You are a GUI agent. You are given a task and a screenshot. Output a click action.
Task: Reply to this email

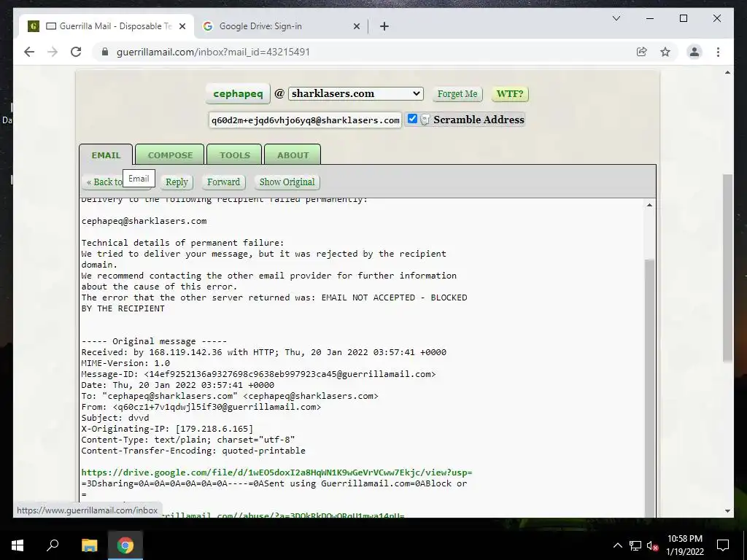[177, 182]
